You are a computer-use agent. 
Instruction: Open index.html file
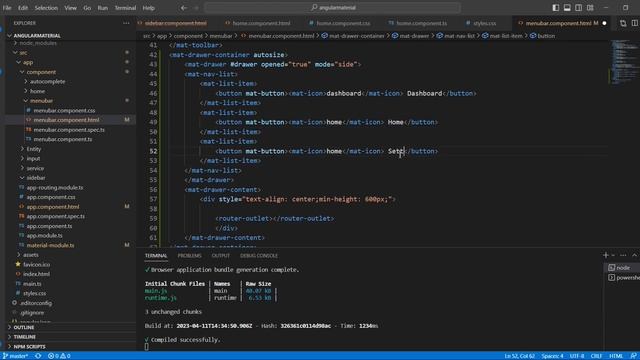coord(36,274)
